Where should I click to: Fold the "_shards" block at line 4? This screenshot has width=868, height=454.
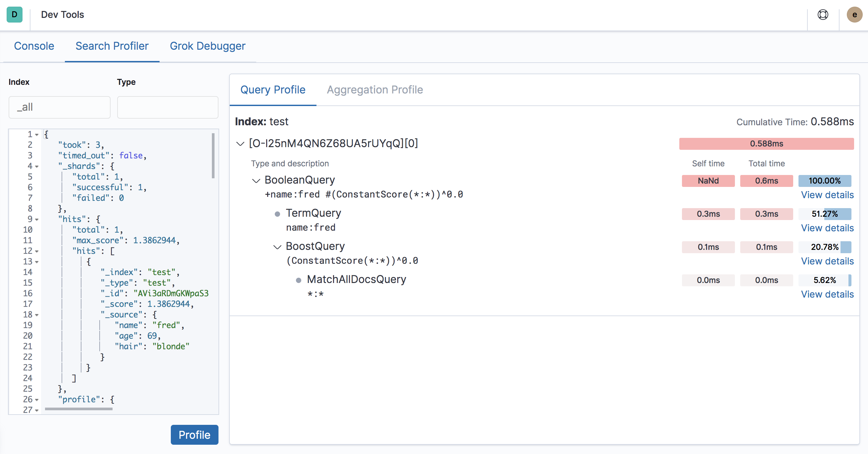(x=37, y=166)
